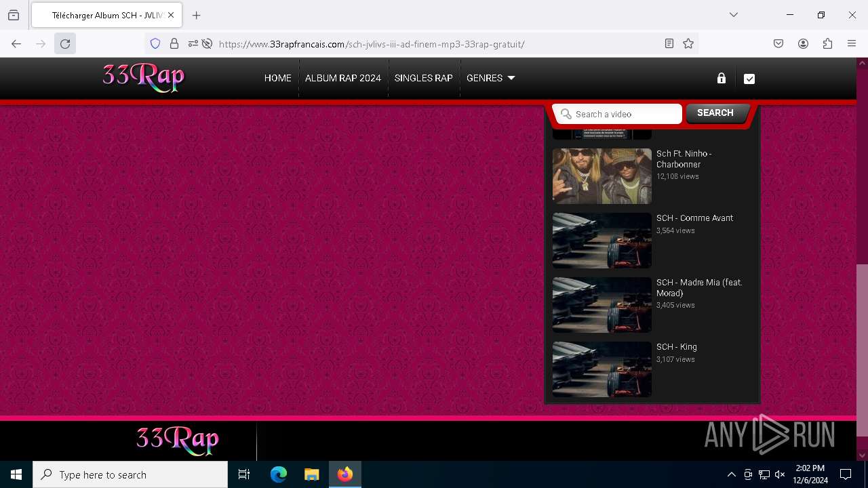Open a new browser tab
Viewport: 868px width, 488px height.
click(196, 15)
